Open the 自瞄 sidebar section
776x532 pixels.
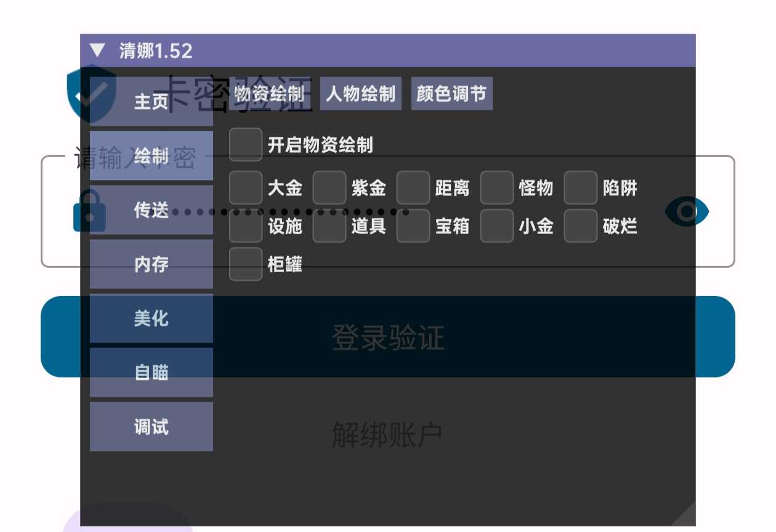151,373
